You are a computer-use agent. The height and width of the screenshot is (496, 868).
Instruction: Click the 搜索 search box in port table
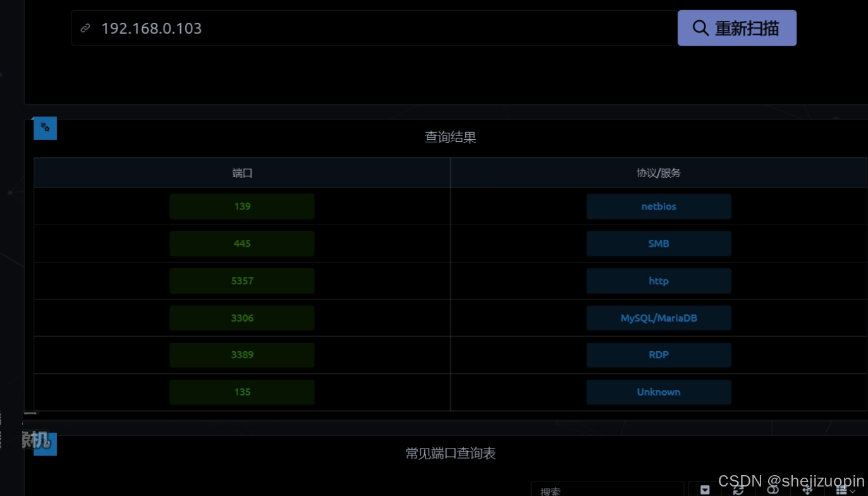(608, 489)
